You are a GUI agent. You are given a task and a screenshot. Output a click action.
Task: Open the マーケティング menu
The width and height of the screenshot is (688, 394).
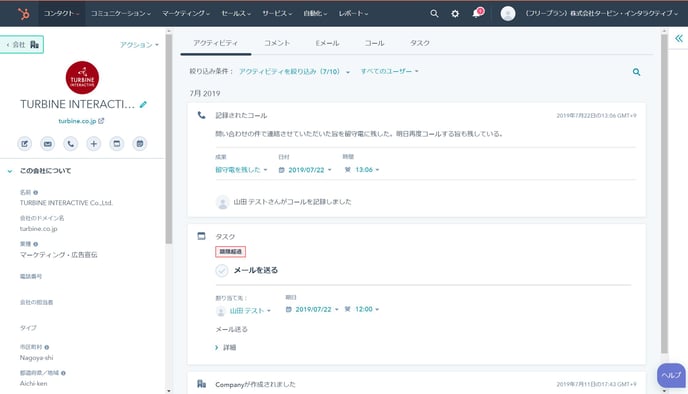(186, 14)
